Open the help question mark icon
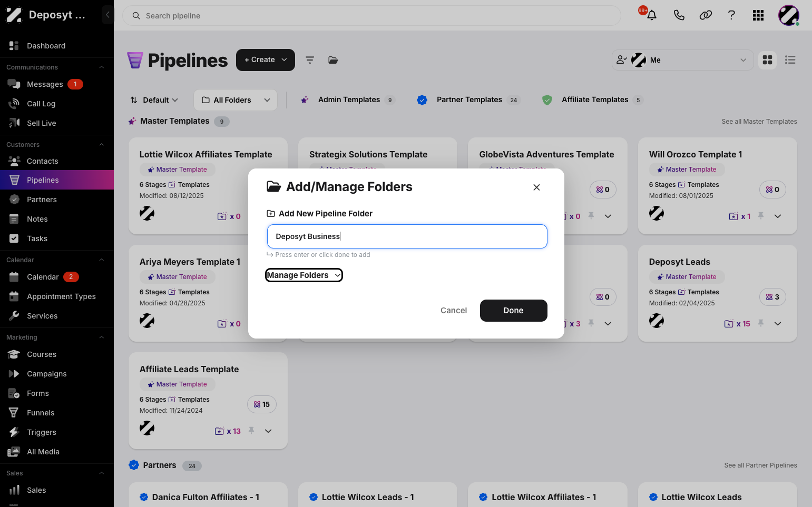This screenshot has width=812, height=507. click(x=731, y=15)
